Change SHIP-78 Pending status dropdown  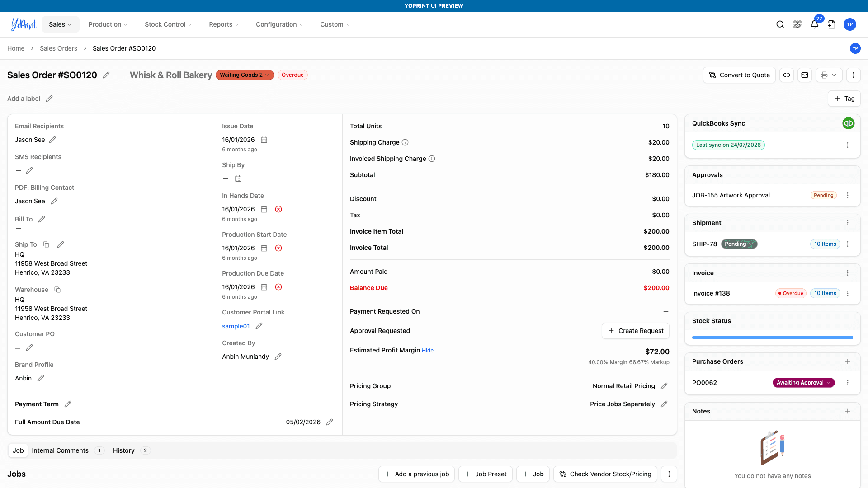tap(739, 244)
